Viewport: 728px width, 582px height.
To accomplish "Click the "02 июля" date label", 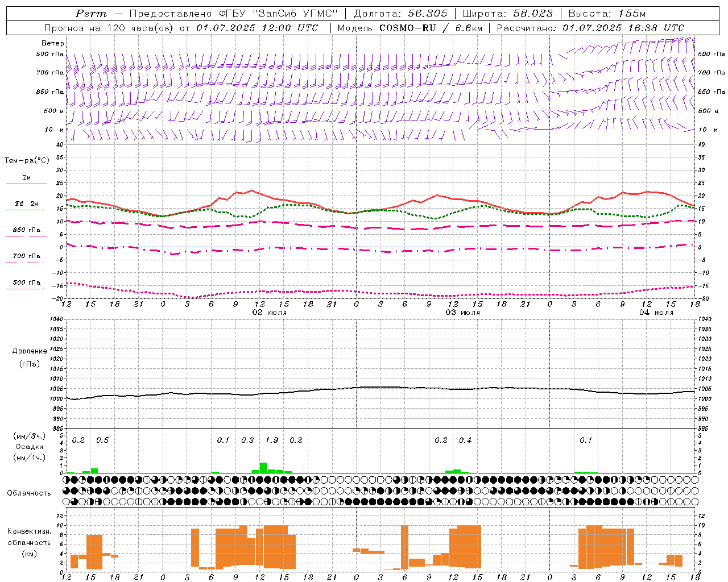I will (x=270, y=313).
